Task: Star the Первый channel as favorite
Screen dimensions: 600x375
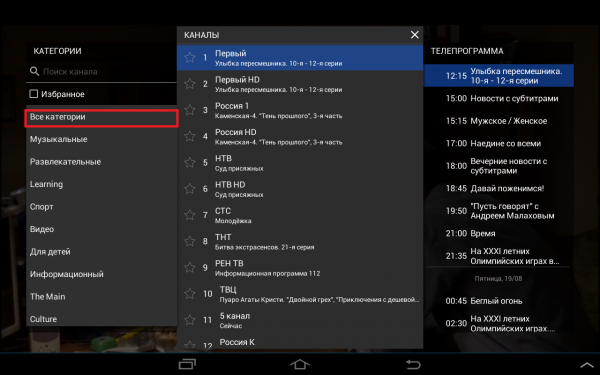Action: click(x=190, y=57)
